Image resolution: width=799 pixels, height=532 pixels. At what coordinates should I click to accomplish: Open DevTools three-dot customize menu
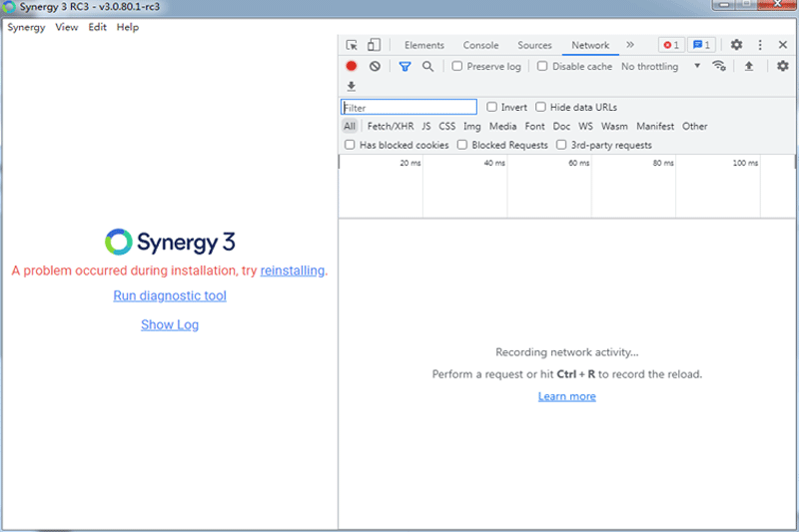pos(760,45)
